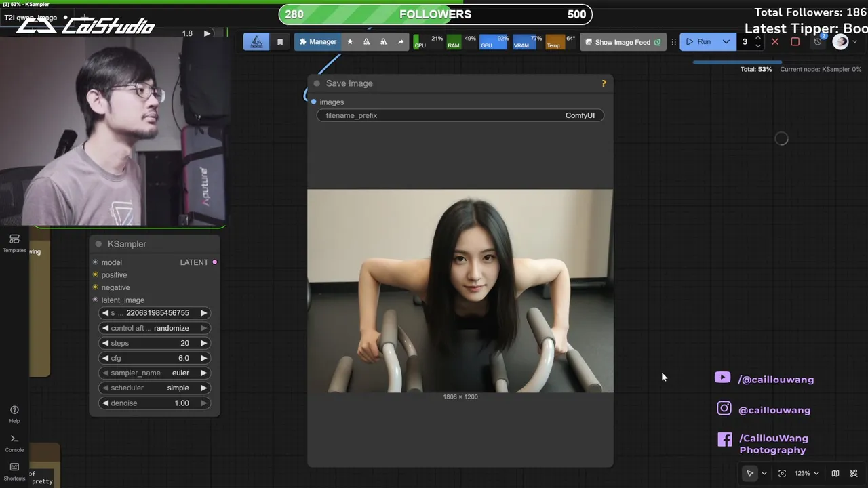Collapse the Save Image node dot
Viewport: 868px width, 488px height.
pos(317,83)
